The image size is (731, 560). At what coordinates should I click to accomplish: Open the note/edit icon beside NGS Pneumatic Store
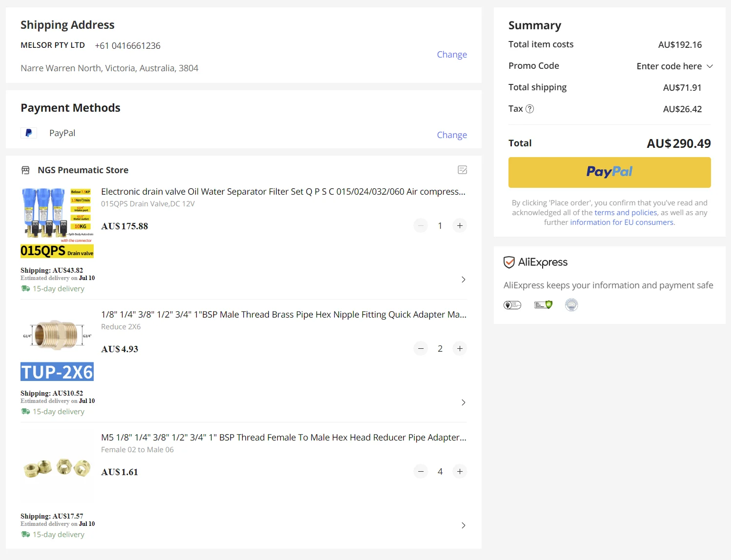tap(463, 170)
